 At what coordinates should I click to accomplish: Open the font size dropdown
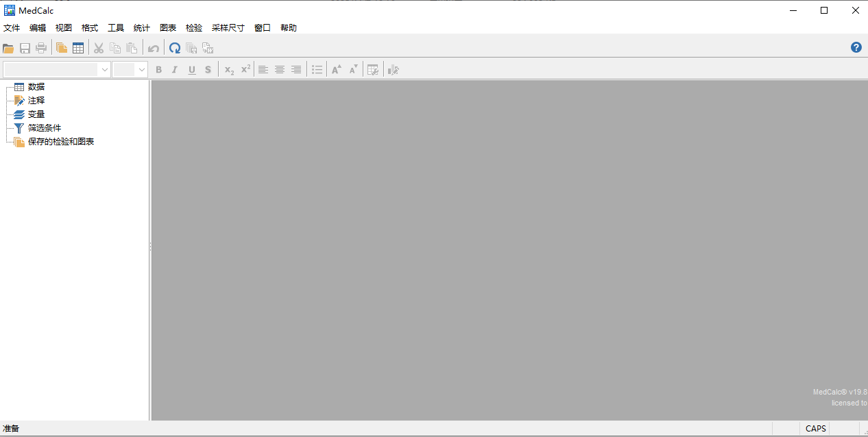pyautogui.click(x=142, y=69)
